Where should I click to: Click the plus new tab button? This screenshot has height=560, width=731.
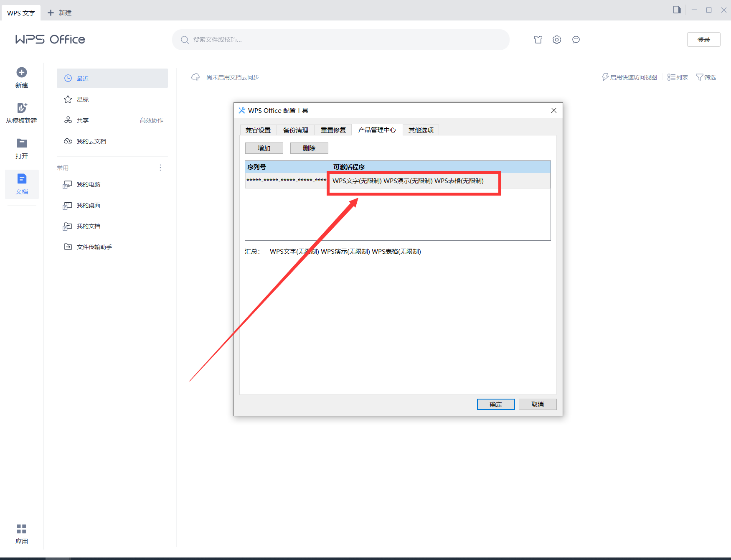pos(51,13)
